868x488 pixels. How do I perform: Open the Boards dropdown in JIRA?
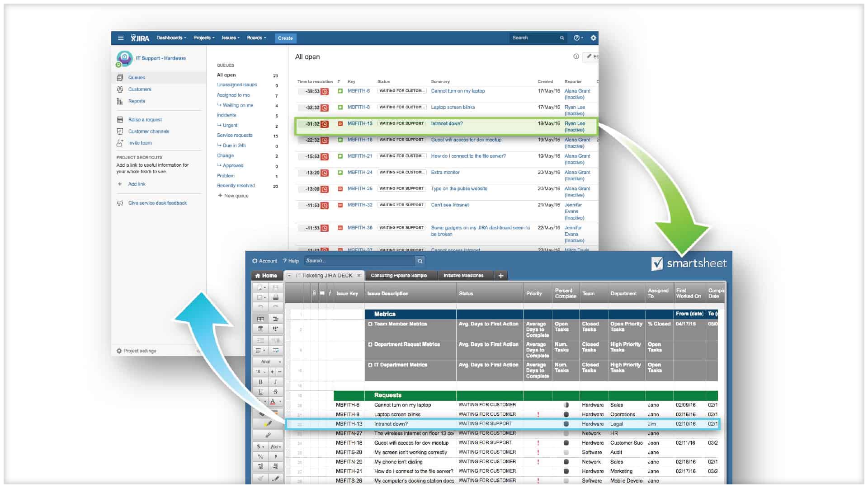pos(256,38)
